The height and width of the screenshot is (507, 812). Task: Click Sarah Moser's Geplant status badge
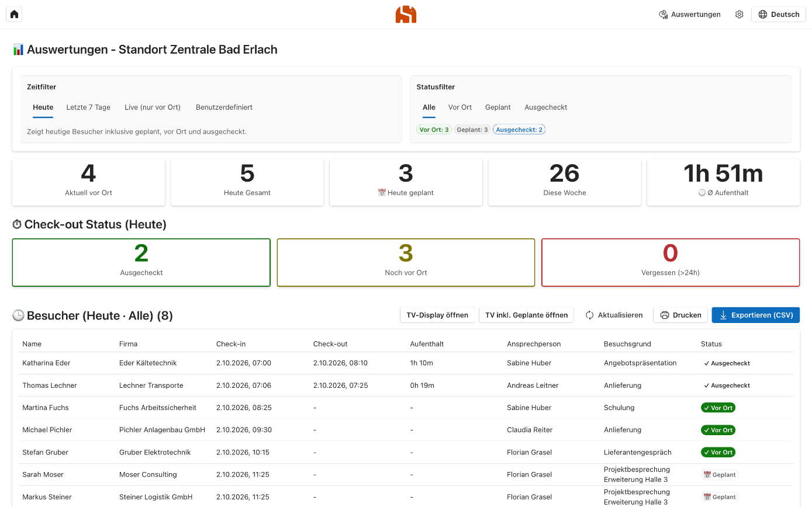click(720, 475)
